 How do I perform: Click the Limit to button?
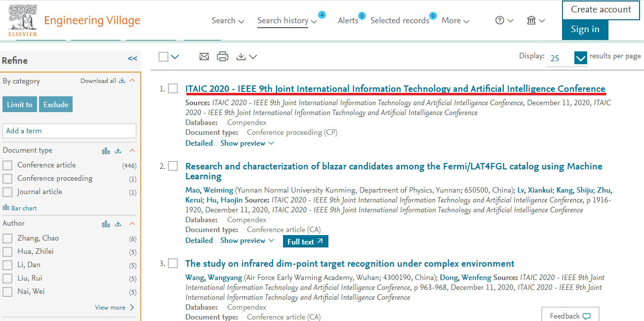point(20,104)
